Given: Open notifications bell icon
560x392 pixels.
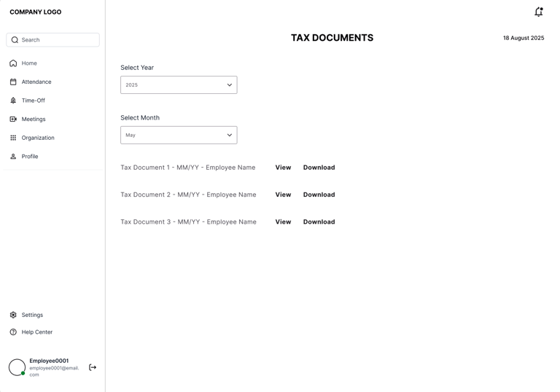Looking at the screenshot, I should pos(539,12).
